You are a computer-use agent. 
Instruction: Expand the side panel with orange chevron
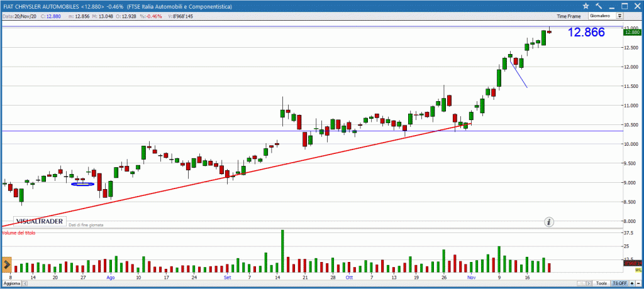(x=6, y=264)
